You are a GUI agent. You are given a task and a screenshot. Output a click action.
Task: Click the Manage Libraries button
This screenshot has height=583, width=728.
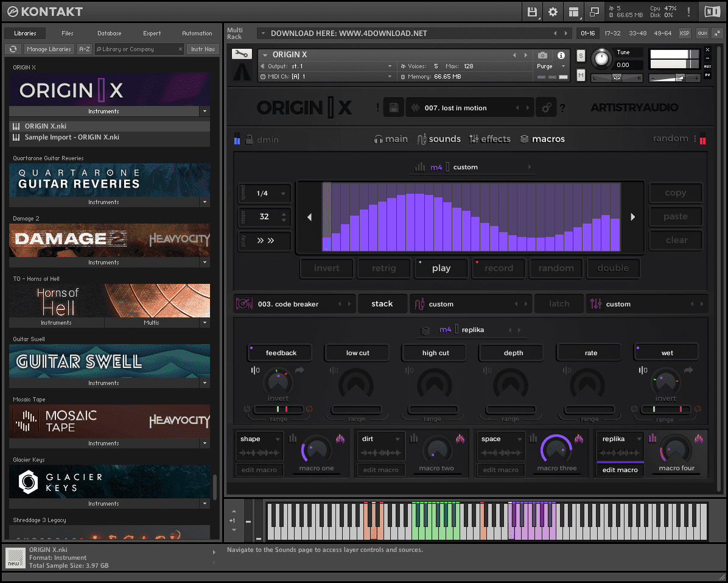[49, 49]
